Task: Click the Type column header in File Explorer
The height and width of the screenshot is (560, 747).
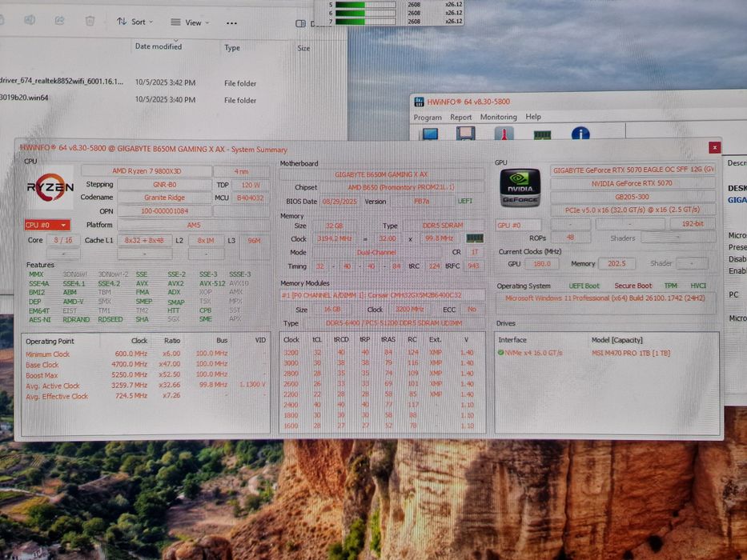Action: point(232,48)
